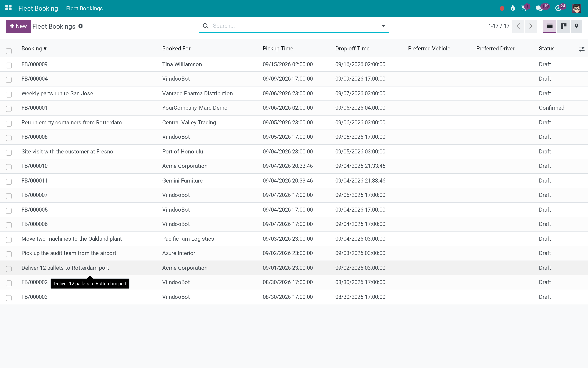Open booking FB/000006
Image resolution: width=588 pixels, height=368 pixels.
click(x=35, y=224)
